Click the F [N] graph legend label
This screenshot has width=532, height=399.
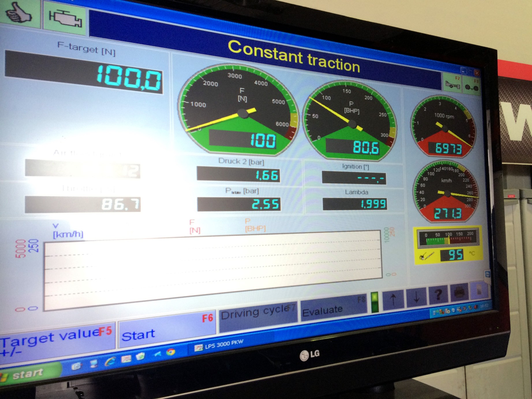point(195,226)
